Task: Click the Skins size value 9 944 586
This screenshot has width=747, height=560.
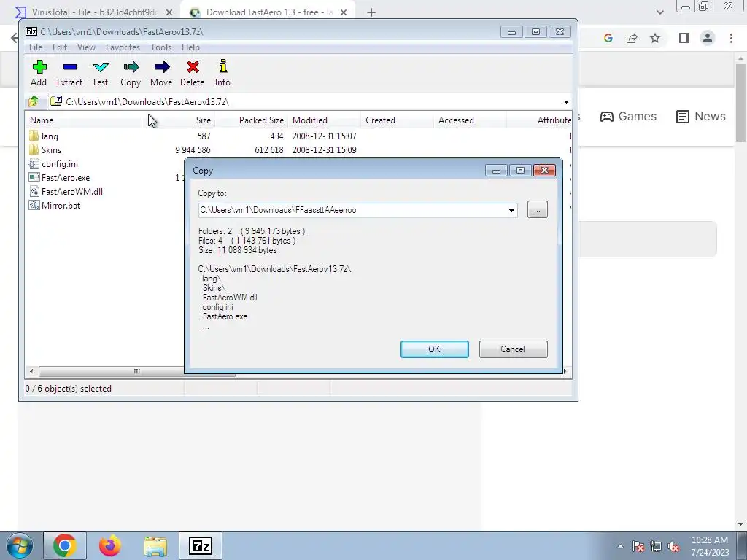Action: [193, 150]
